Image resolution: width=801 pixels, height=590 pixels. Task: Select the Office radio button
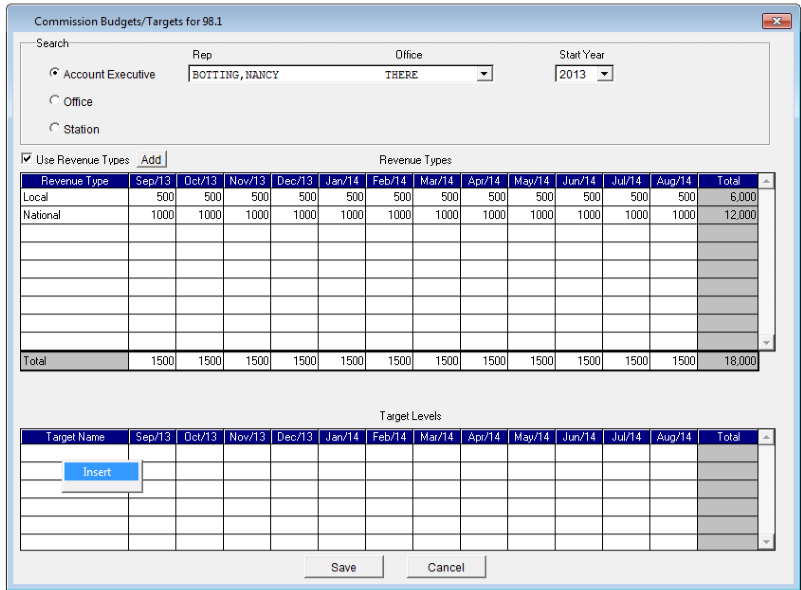(55, 101)
